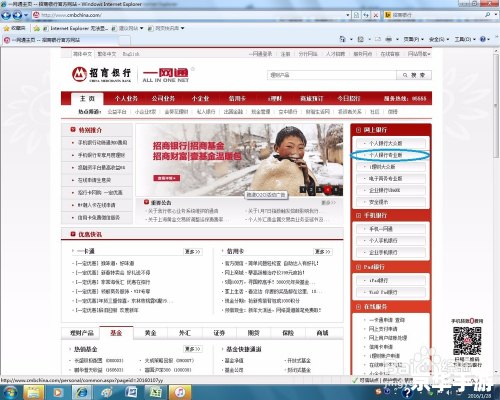Viewport: 500px width, 400px height.
Task: Click in the site search input field
Action: pyautogui.click(x=332, y=75)
